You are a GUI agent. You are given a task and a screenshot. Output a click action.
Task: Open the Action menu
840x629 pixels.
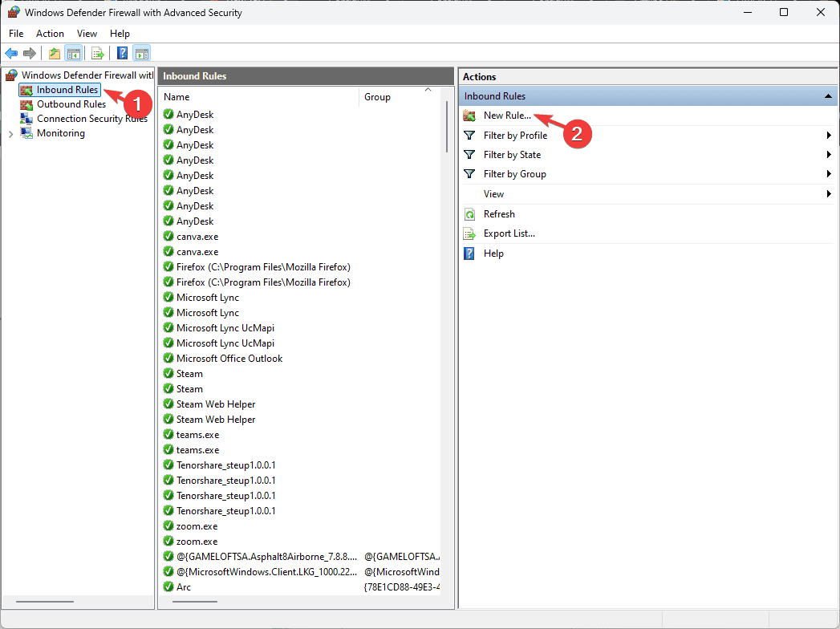click(x=50, y=33)
